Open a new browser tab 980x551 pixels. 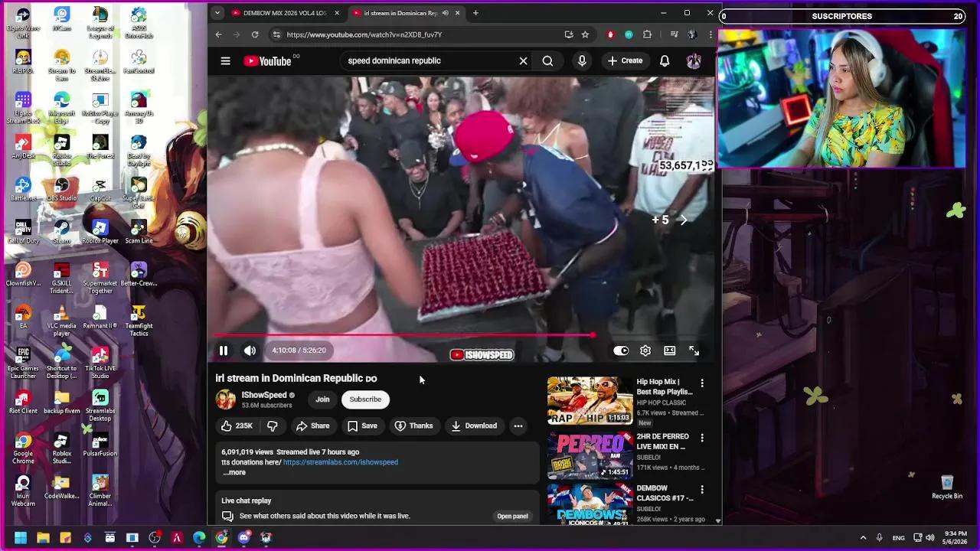point(475,13)
